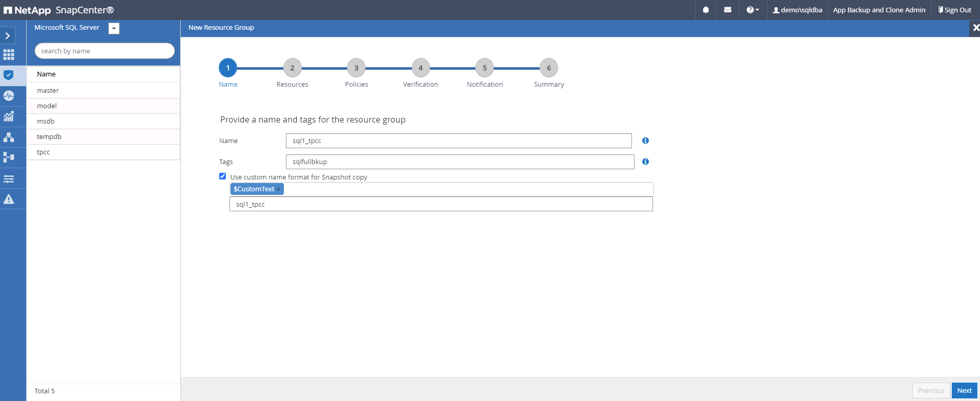Open the help question mark menu
This screenshot has width=980, height=401.
pyautogui.click(x=752, y=10)
